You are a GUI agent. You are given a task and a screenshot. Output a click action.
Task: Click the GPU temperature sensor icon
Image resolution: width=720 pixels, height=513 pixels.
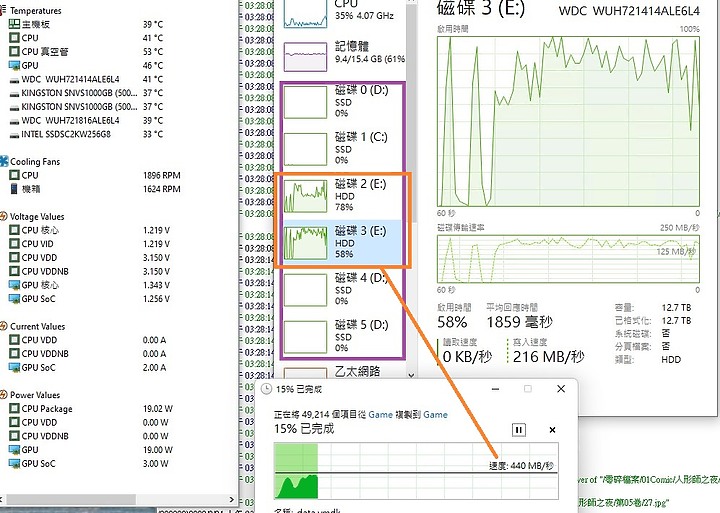(14, 65)
